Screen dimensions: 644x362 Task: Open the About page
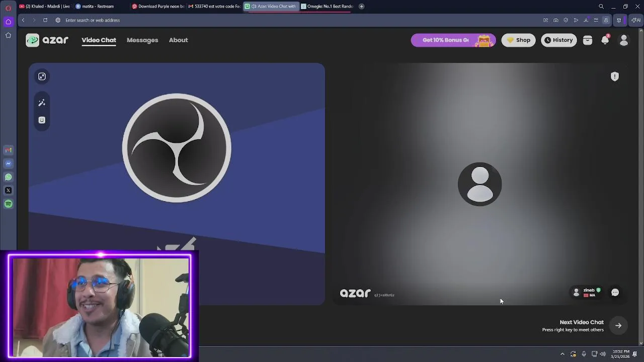pos(178,40)
